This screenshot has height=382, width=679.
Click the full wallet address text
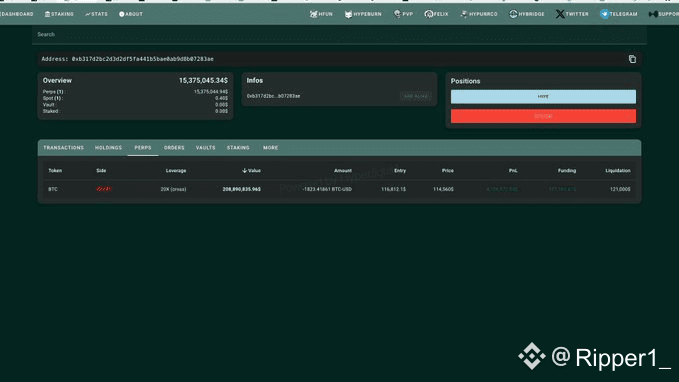142,59
